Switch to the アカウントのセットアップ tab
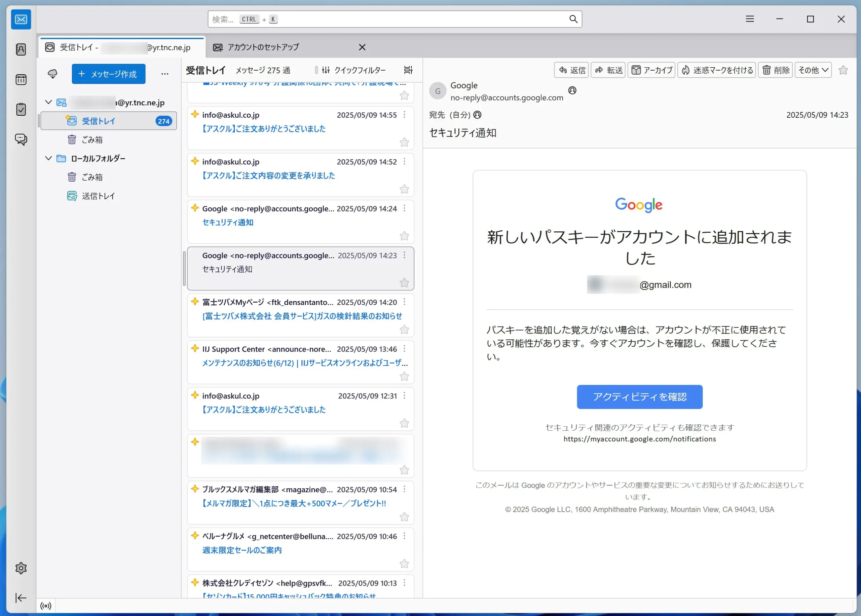Screen dimensions: 861x616 pyautogui.click(x=263, y=47)
